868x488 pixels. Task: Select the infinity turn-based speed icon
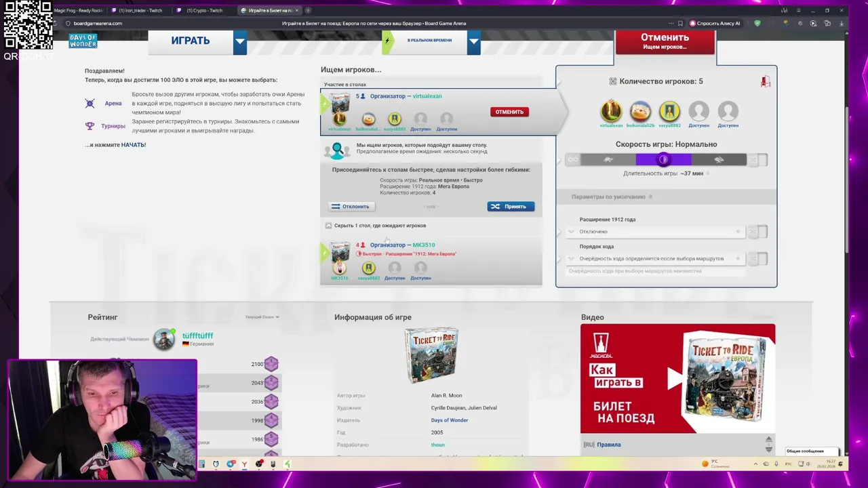(573, 160)
